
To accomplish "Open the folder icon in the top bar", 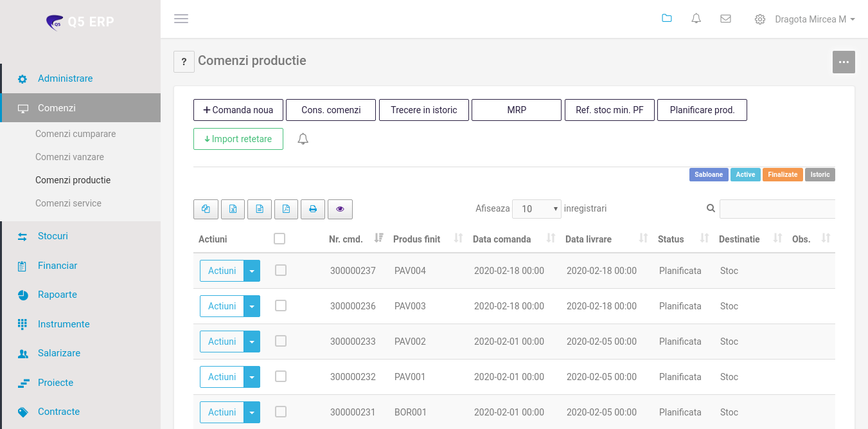I will click(666, 19).
